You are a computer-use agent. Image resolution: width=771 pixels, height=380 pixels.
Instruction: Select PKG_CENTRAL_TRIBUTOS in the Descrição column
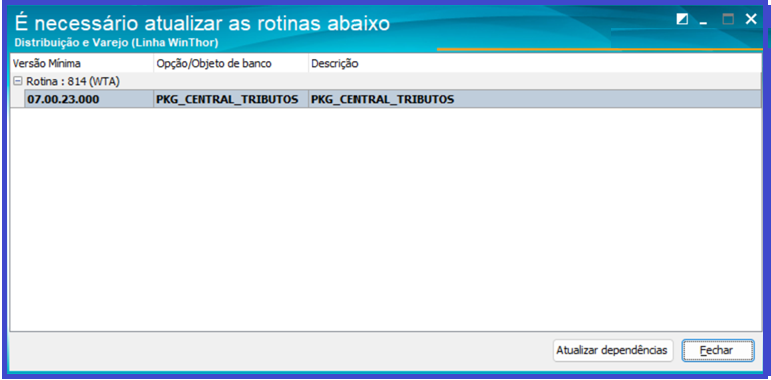534,99
